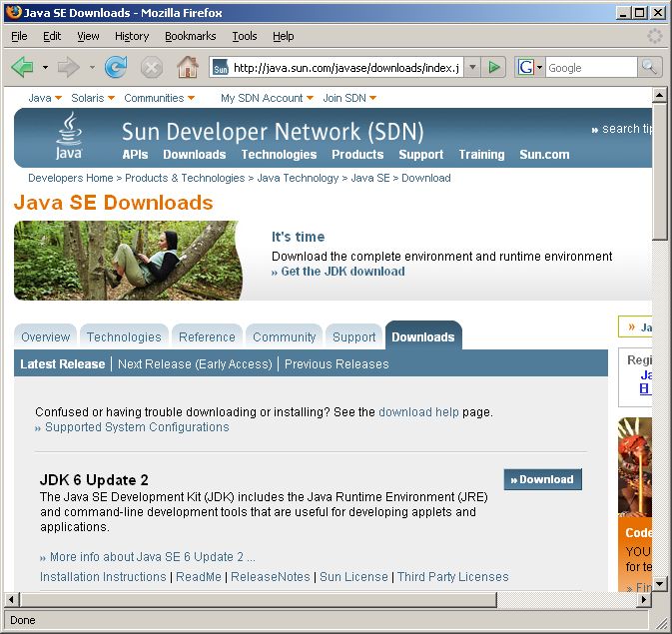Open the File menu
The image size is (672, 634).
[19, 36]
